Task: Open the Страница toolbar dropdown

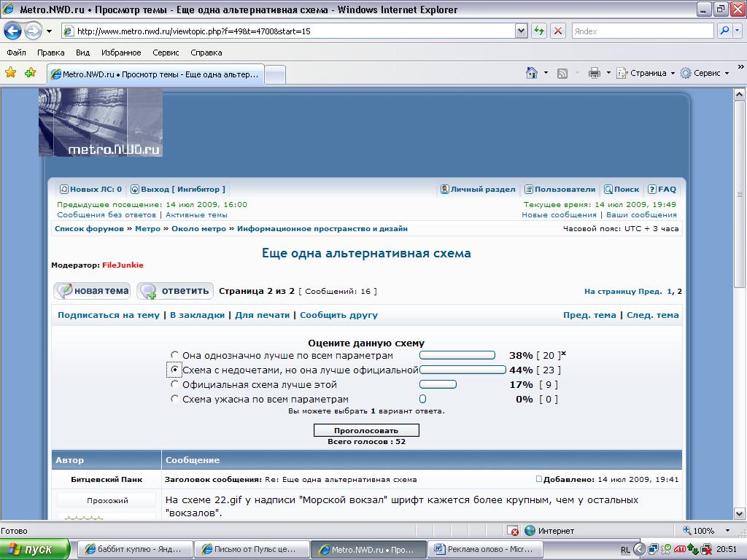Action: [646, 73]
